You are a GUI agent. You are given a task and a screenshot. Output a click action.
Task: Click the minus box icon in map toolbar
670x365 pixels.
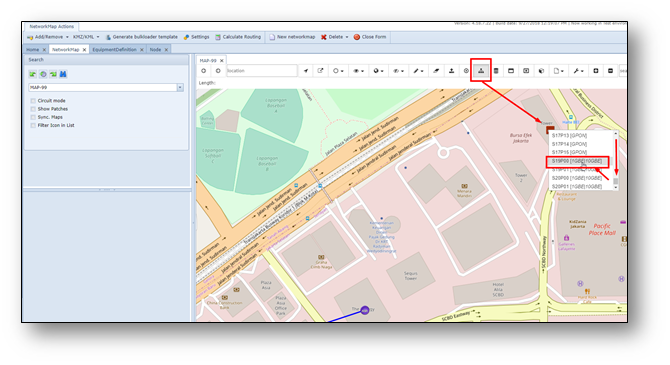pyautogui.click(x=610, y=71)
